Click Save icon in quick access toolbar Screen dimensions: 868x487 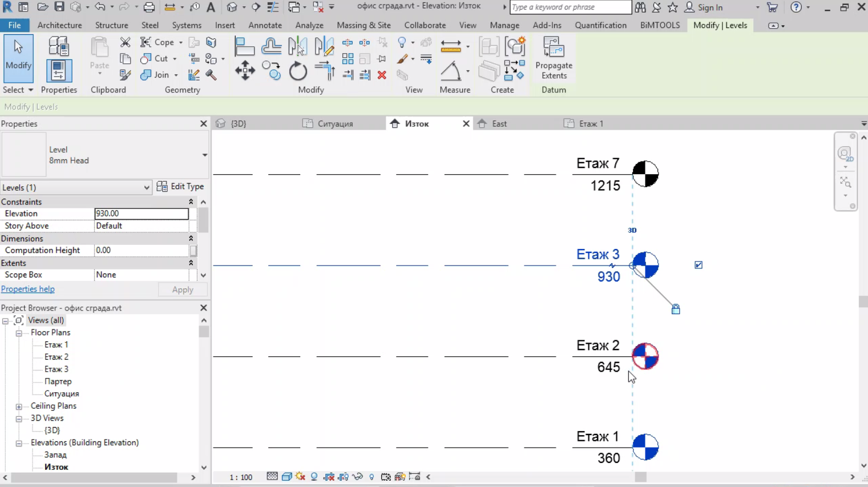[x=59, y=7]
